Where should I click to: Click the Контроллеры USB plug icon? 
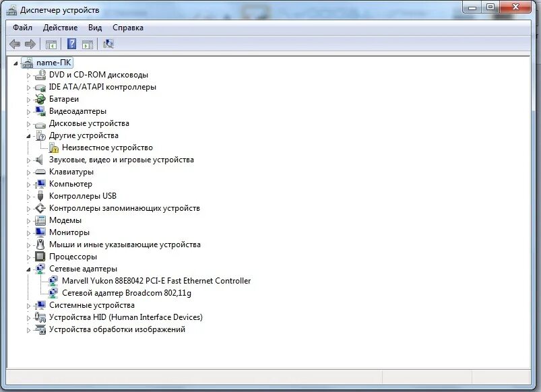pos(40,196)
